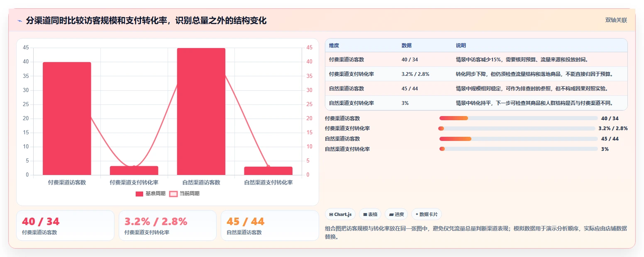Click the 双轴关联 tag in the header
The height and width of the screenshot is (257, 644).
(616, 20)
